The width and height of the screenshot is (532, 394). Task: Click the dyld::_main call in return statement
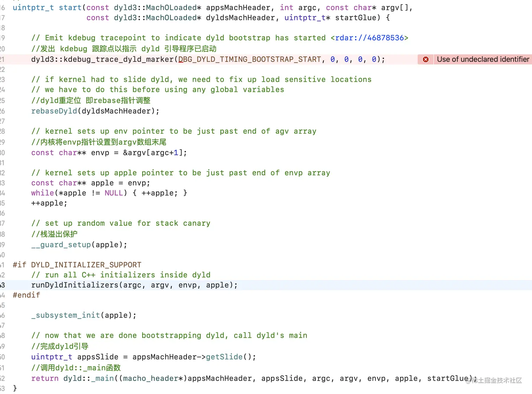point(89,379)
